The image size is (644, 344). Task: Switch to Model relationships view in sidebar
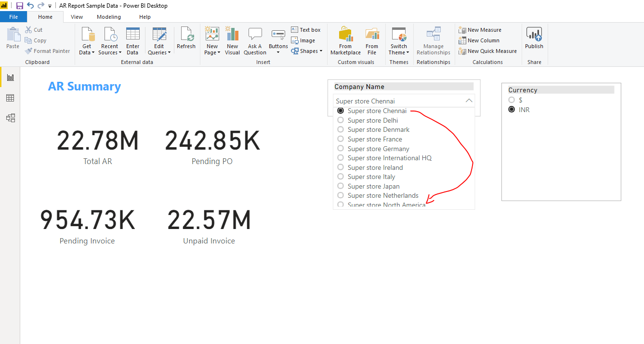(x=10, y=118)
